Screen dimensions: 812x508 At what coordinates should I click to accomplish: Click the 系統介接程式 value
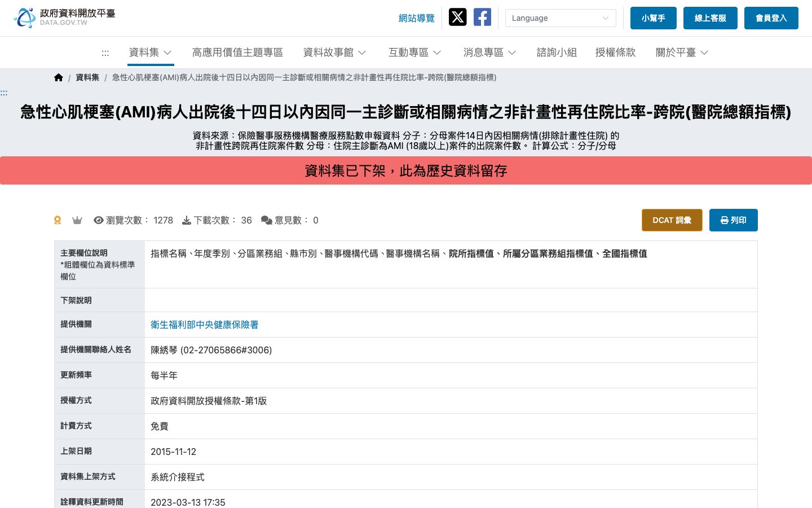[x=178, y=477]
